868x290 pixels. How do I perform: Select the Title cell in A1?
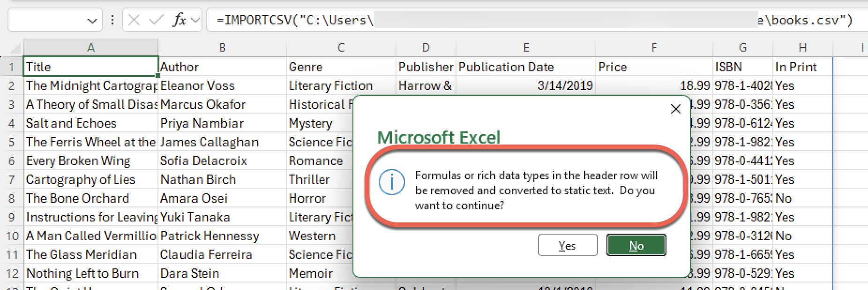tap(91, 67)
